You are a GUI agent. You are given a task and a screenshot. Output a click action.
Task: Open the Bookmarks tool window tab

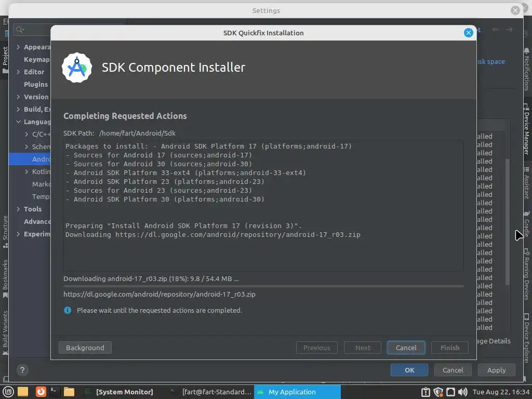pyautogui.click(x=5, y=279)
